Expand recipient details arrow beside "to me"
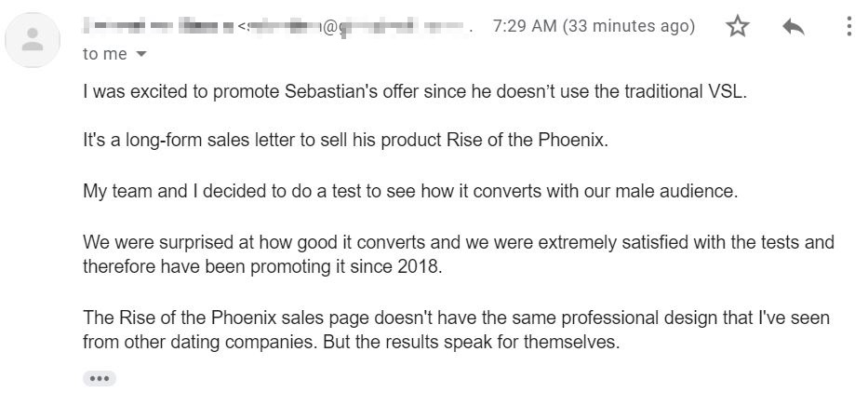Screen dimensions: 868x406 coord(141,54)
